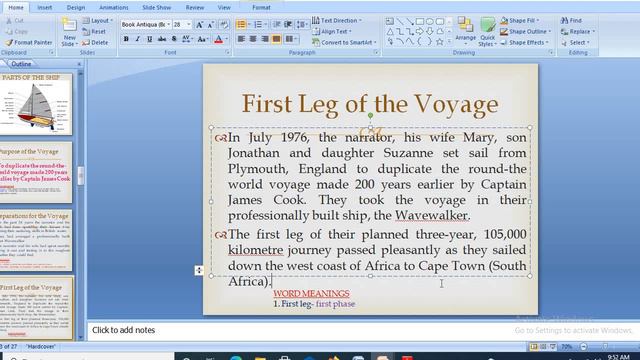Open the Change Case dropdown
This screenshot has height=360, width=640.
click(x=202, y=39)
